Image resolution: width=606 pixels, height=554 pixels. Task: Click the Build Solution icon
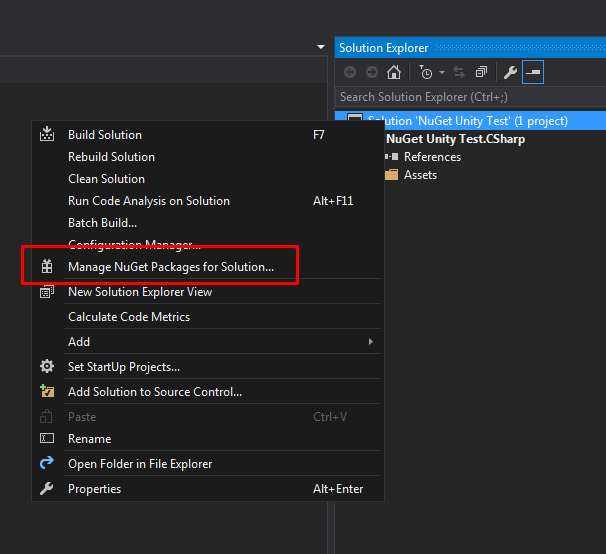[x=47, y=134]
